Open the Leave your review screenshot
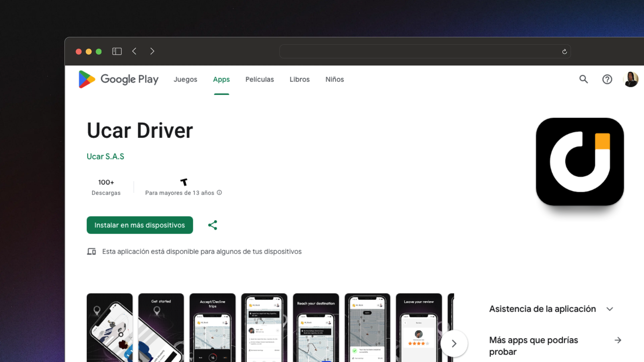The image size is (644, 362). 419,327
